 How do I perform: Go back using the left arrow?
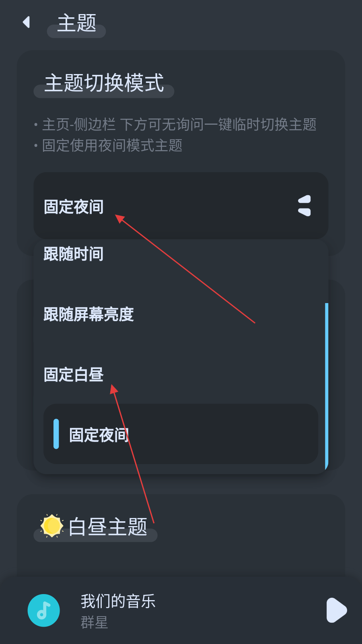coord(27,22)
